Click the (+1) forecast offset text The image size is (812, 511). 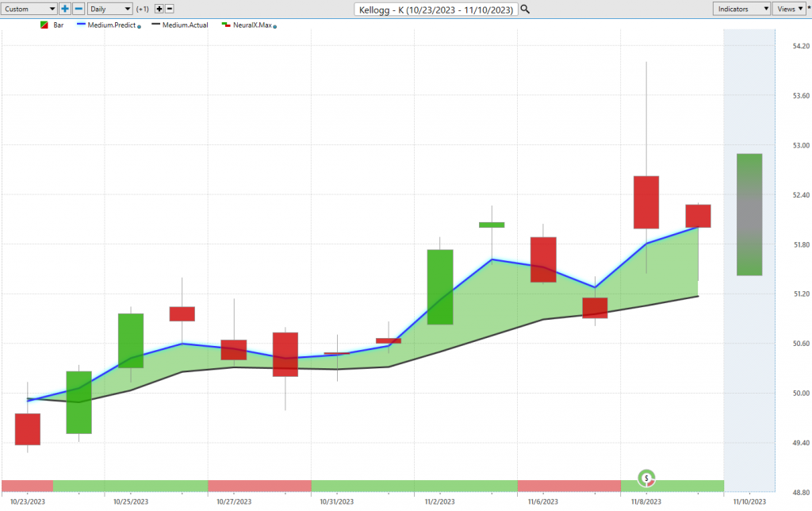click(143, 9)
